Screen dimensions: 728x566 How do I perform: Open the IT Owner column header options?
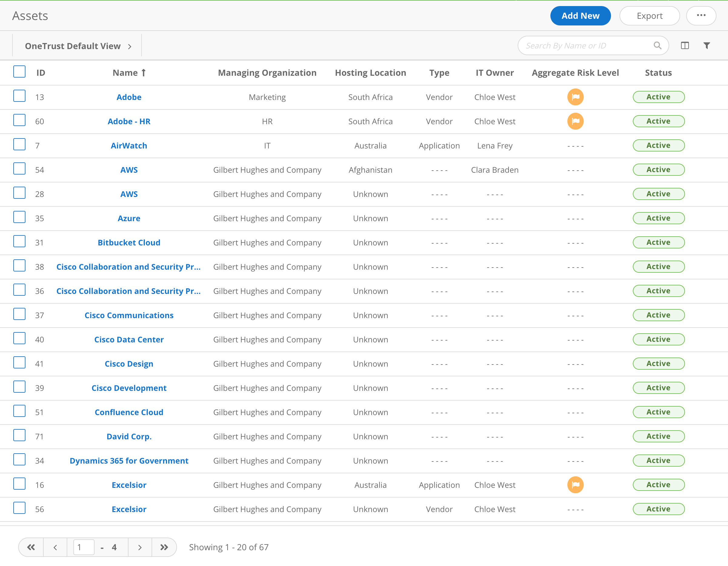tap(495, 73)
